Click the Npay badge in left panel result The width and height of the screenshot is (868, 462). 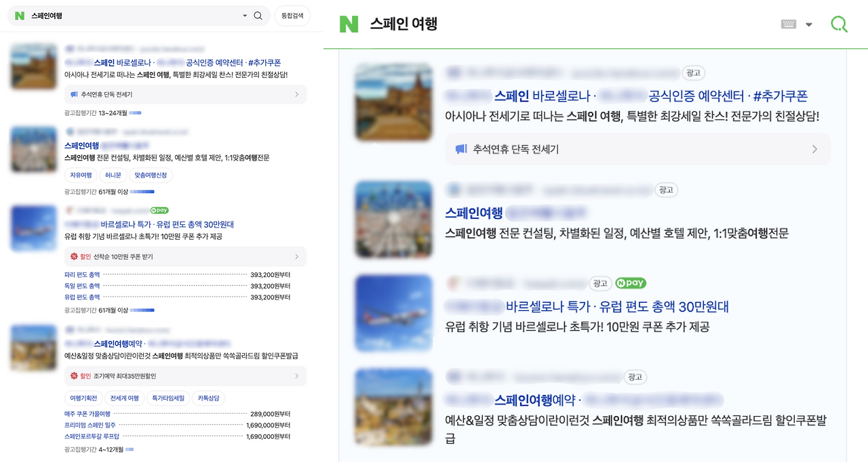click(x=159, y=211)
